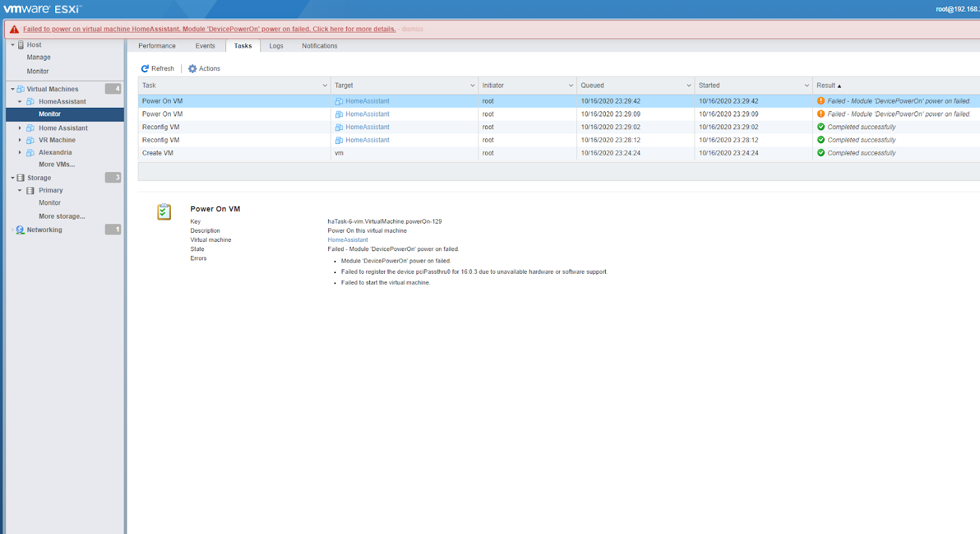Image resolution: width=980 pixels, height=534 pixels.
Task: Collapse the Virtual Machines tree node
Action: pyautogui.click(x=12, y=89)
